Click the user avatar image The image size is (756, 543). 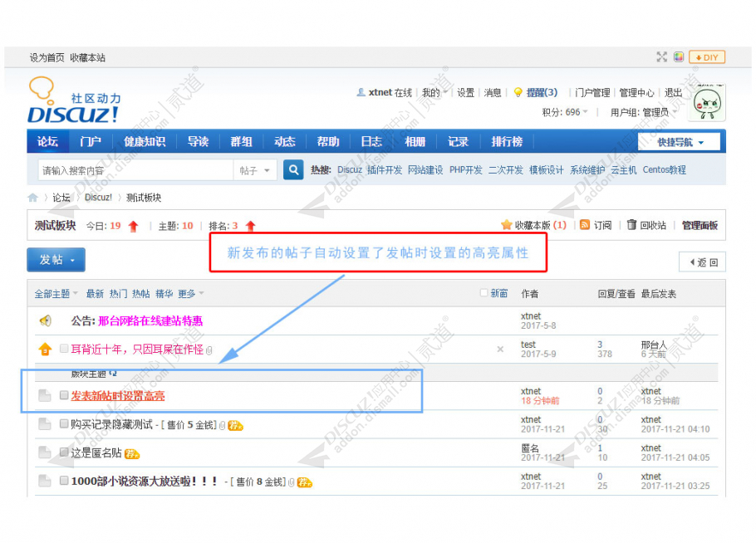[x=707, y=104]
